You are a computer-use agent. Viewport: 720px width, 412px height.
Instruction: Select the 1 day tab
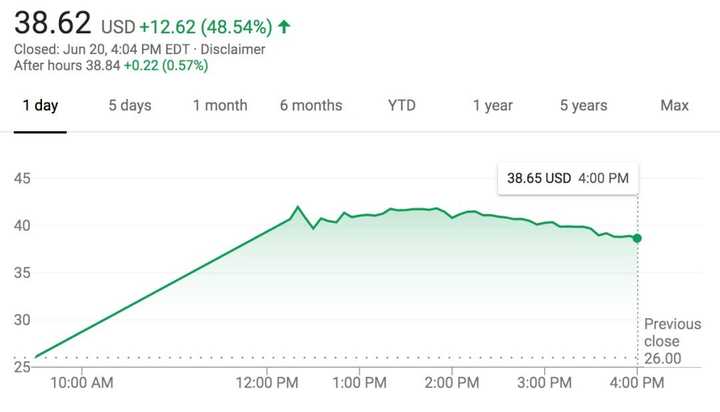(40, 105)
